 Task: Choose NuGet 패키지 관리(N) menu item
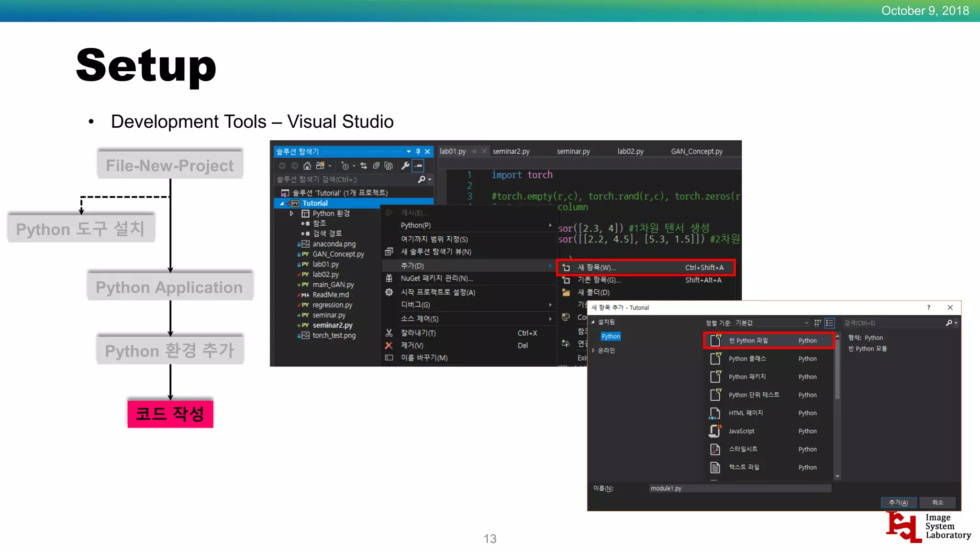(x=469, y=278)
